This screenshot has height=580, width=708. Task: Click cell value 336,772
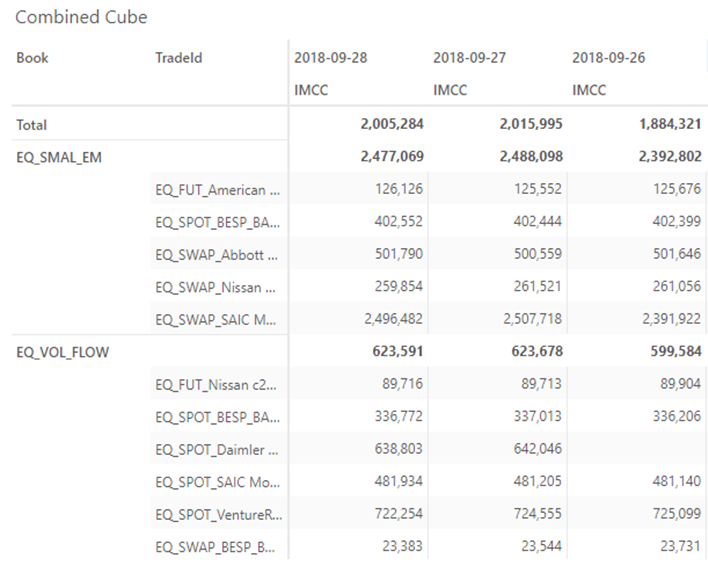[x=399, y=417]
